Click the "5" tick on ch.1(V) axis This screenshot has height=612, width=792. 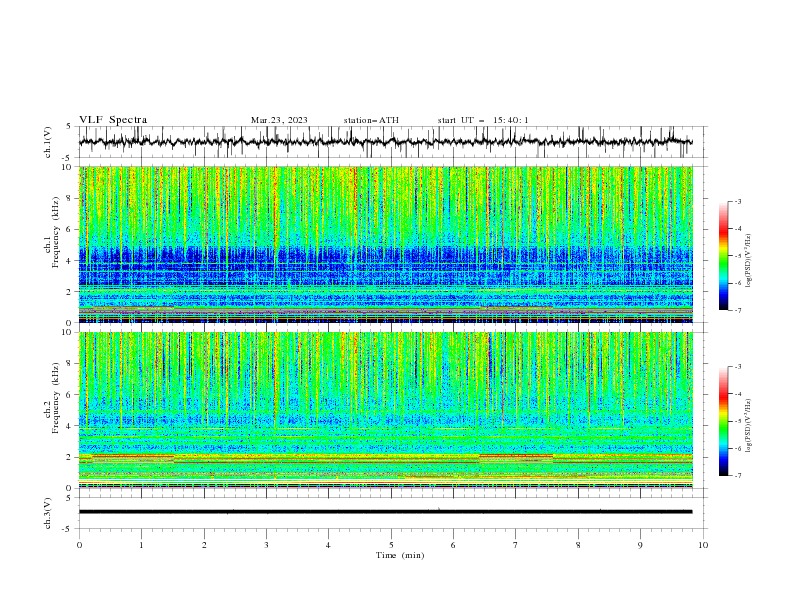pyautogui.click(x=69, y=127)
